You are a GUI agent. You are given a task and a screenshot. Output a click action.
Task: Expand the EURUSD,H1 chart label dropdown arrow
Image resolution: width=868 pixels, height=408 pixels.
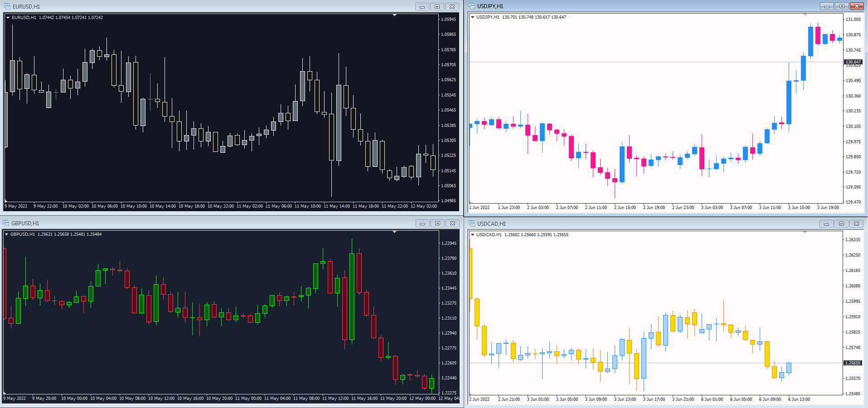[8, 18]
